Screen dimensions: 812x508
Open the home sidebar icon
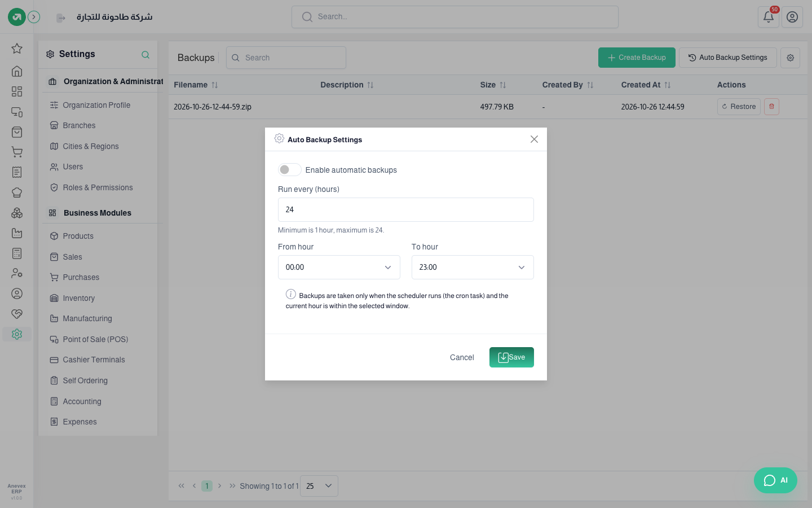tap(17, 71)
